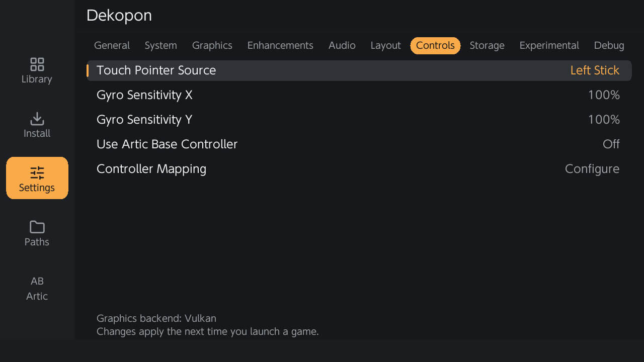Image resolution: width=644 pixels, height=362 pixels.
Task: Open the Library grid icon
Action: tap(37, 64)
